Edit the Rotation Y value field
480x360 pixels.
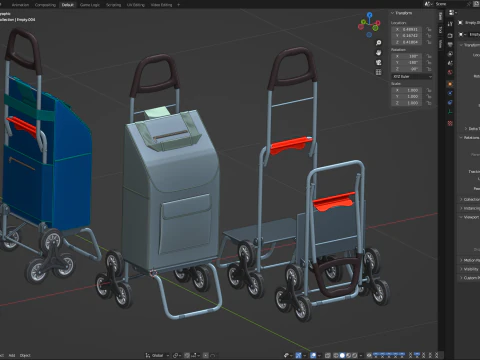[407, 62]
